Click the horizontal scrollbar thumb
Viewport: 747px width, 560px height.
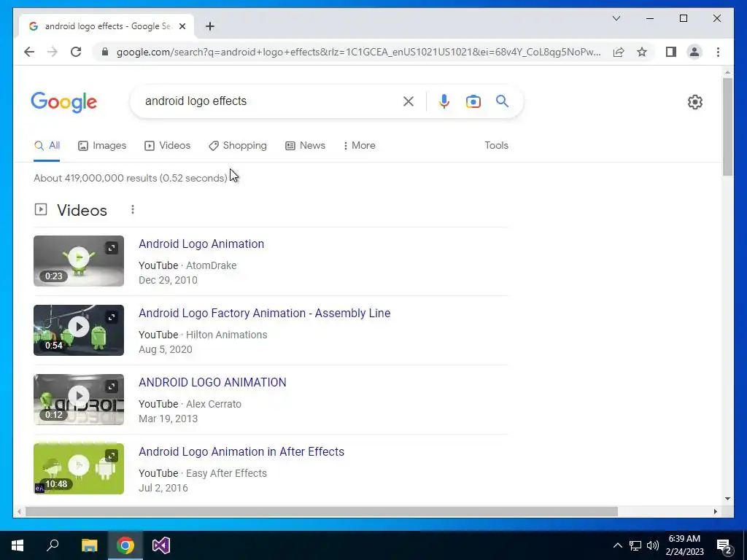point(322,511)
